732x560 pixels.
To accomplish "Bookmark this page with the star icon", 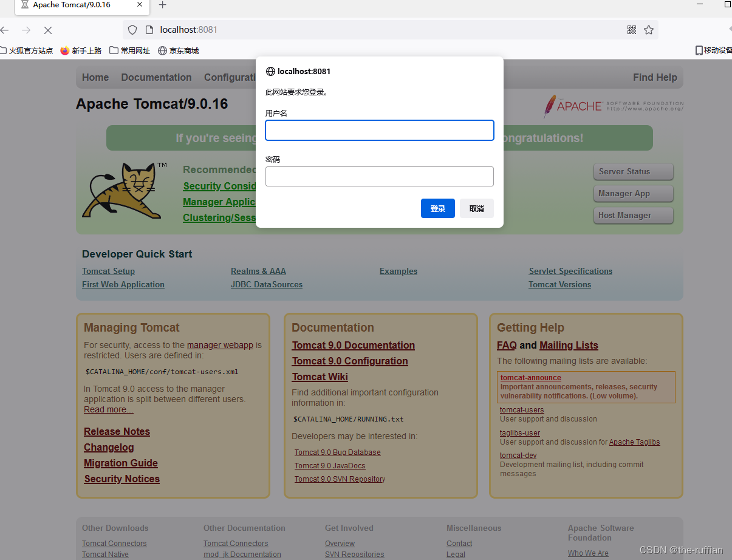I will coord(649,30).
